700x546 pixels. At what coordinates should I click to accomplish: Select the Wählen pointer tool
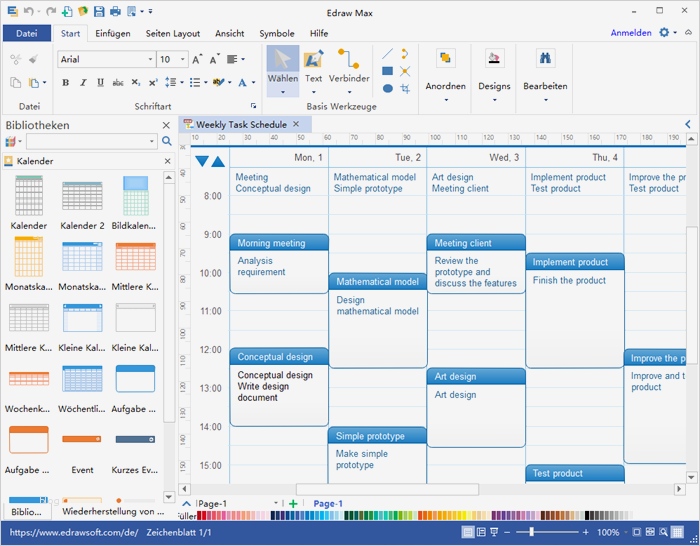pyautogui.click(x=283, y=70)
